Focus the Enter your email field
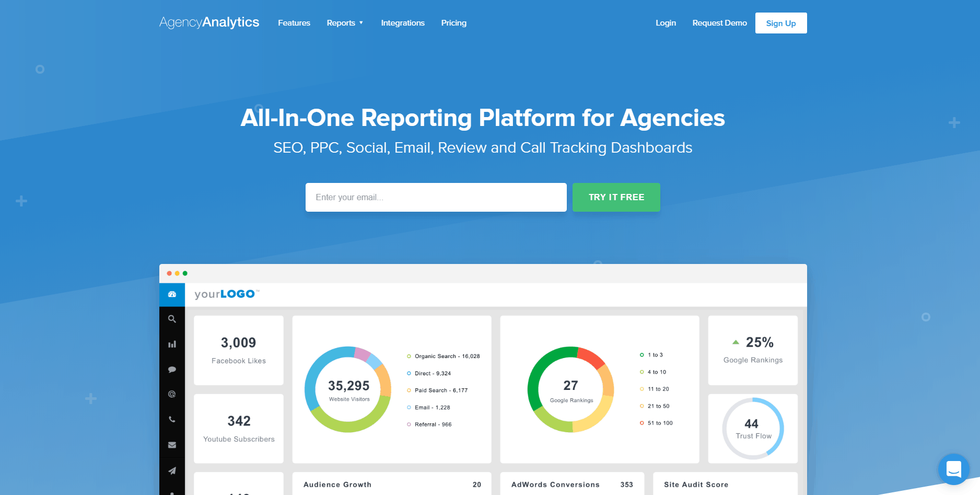 point(436,197)
